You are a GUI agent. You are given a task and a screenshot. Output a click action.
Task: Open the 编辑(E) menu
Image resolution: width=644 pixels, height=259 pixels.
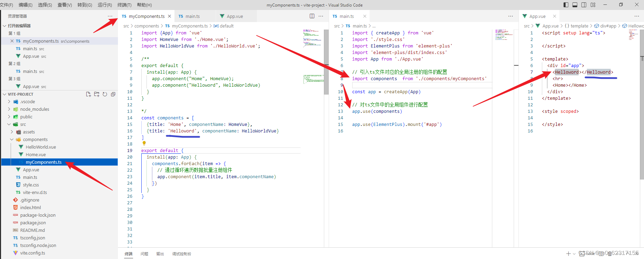(x=25, y=5)
